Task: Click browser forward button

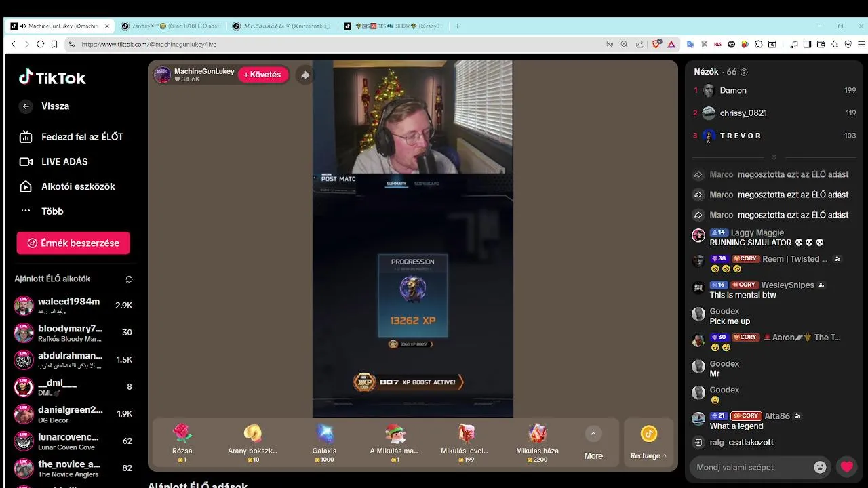Action: click(x=26, y=44)
